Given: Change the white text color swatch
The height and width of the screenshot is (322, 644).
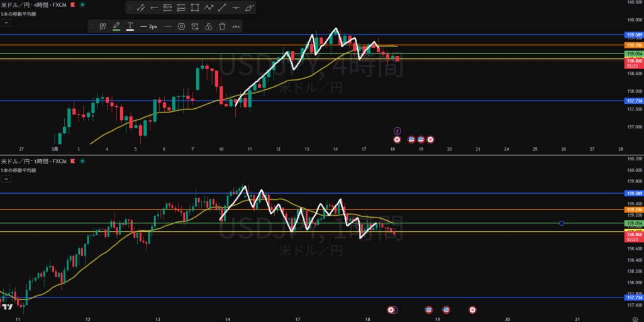Looking at the screenshot, I should click(x=130, y=26).
